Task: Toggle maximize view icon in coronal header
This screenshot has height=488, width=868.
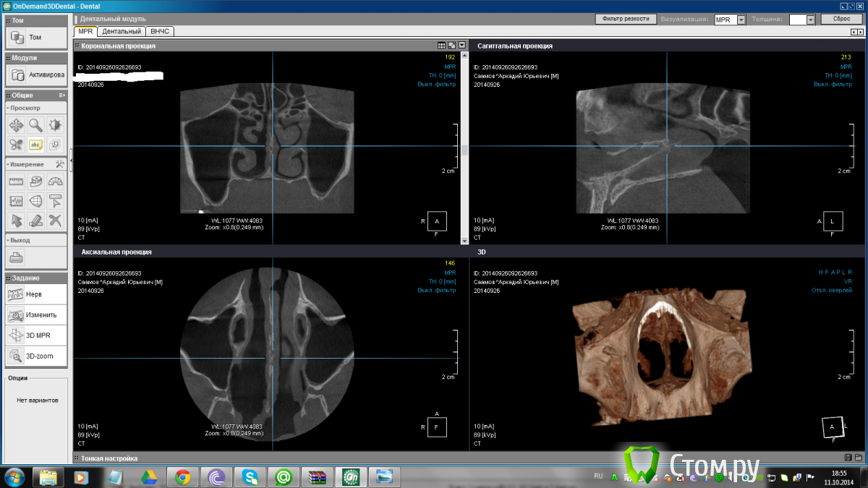Action: pyautogui.click(x=452, y=46)
